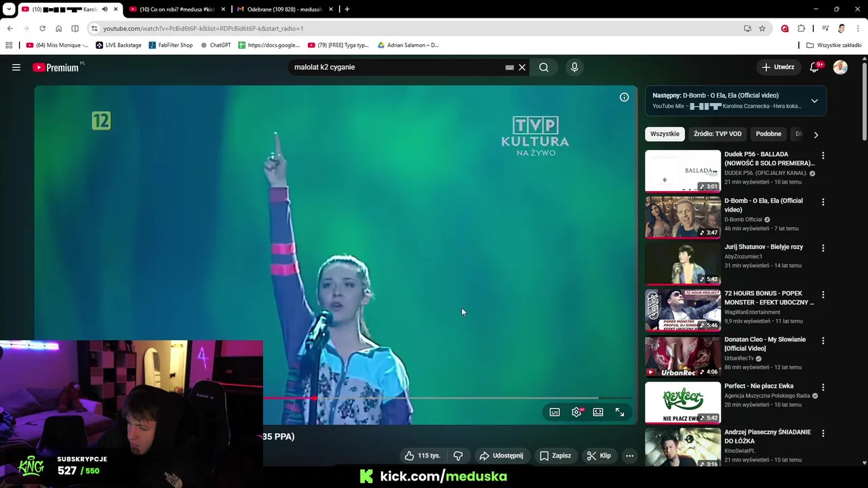This screenshot has width=868, height=488.
Task: Open the ChatGPT bookmark
Action: coord(216,45)
